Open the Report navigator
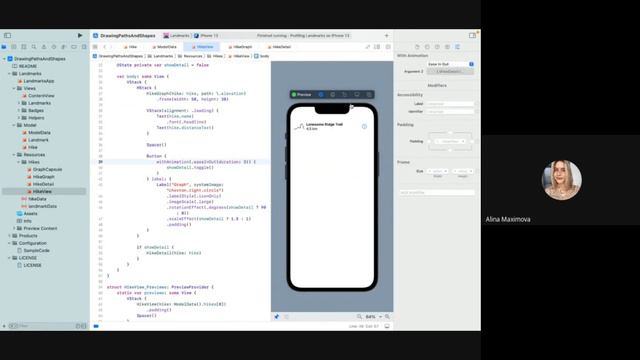 click(84, 47)
